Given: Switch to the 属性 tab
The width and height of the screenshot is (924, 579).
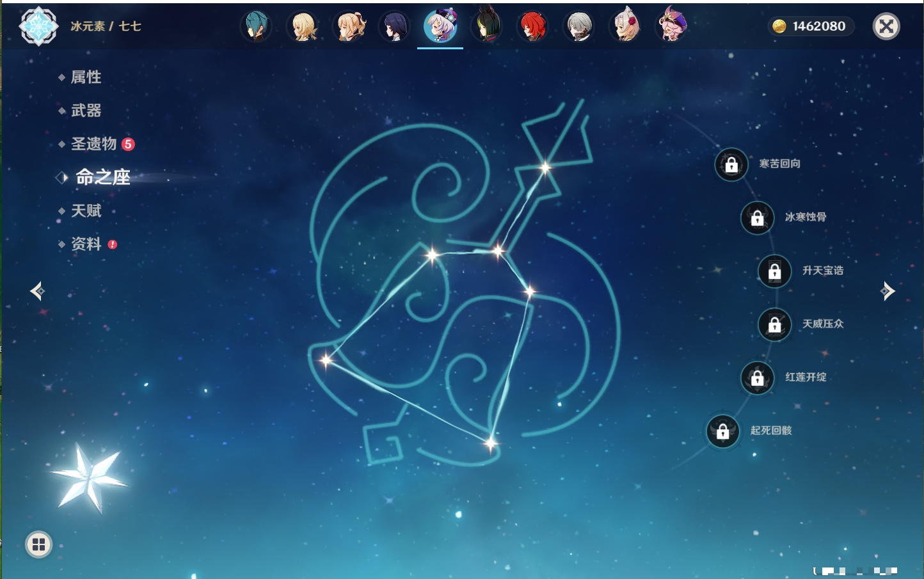Looking at the screenshot, I should coord(86,77).
